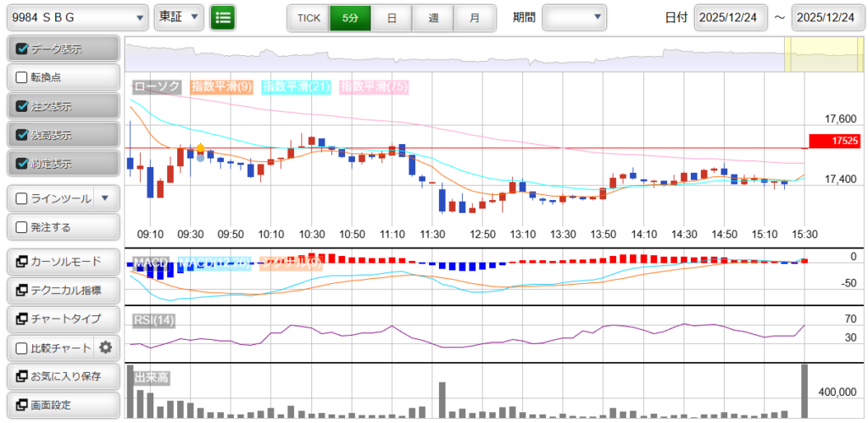
Task: Click お気に入り保存 to save favorite
Action: click(x=63, y=376)
